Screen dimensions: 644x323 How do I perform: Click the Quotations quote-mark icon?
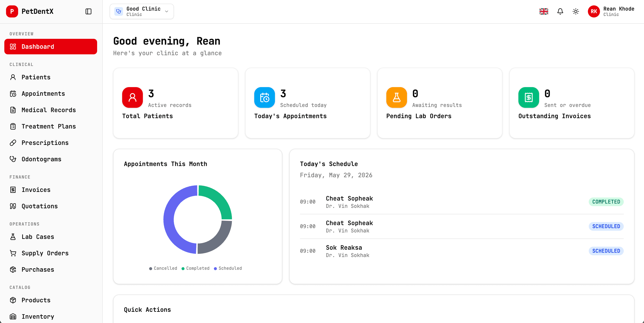[13, 206]
